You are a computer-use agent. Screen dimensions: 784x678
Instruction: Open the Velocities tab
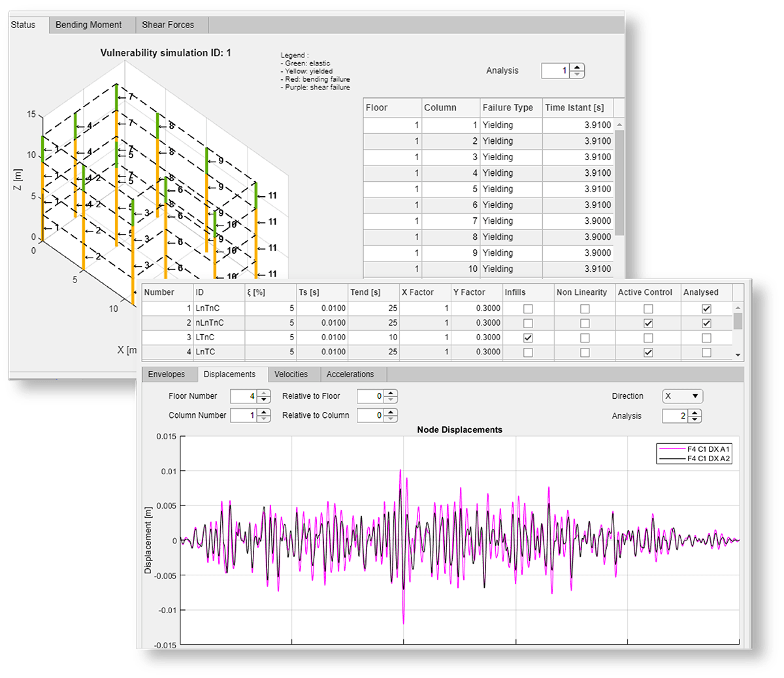291,375
